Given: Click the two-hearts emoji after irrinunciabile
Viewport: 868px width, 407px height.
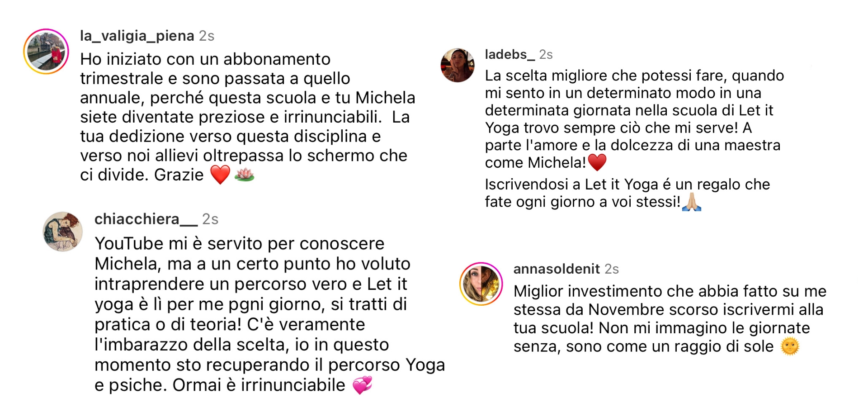Looking at the screenshot, I should [362, 385].
